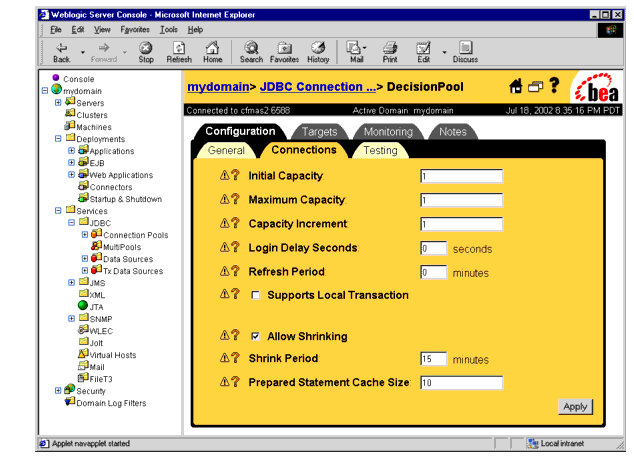
Task: Expand the JMS tree node
Action: (72, 282)
